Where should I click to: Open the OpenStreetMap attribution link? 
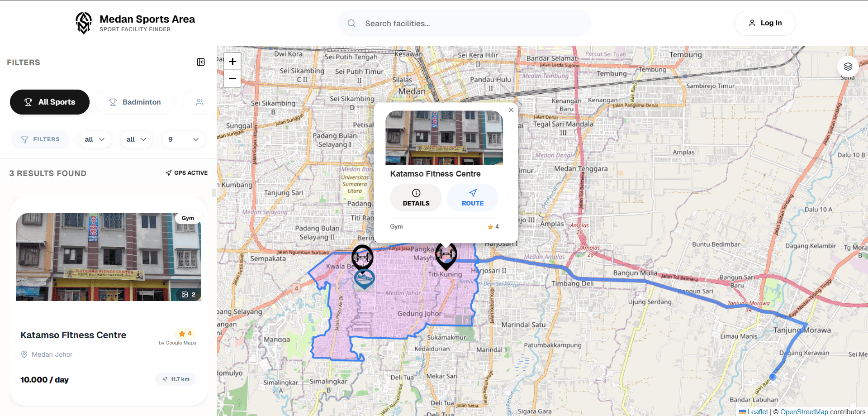point(804,412)
